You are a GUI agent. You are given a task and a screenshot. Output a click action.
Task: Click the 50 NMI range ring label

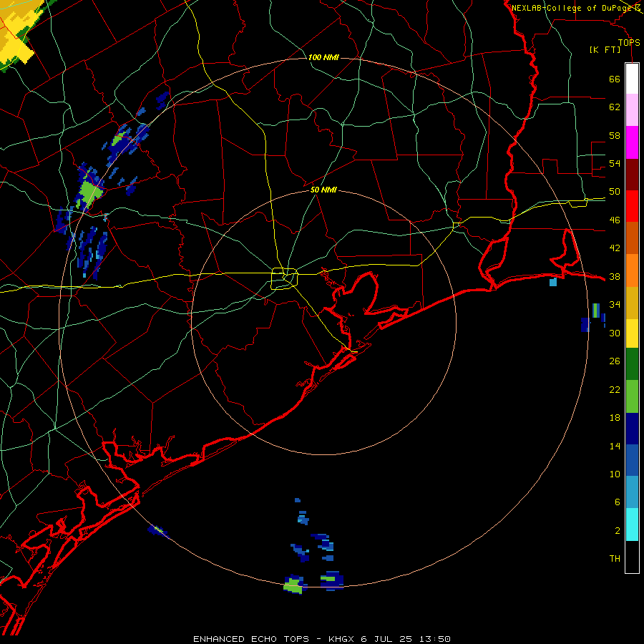(323, 190)
